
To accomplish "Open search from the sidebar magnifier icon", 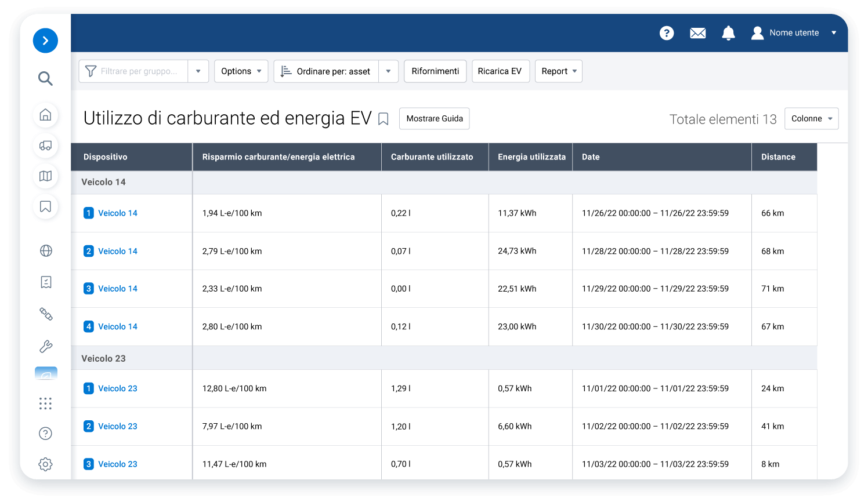I will coord(45,78).
